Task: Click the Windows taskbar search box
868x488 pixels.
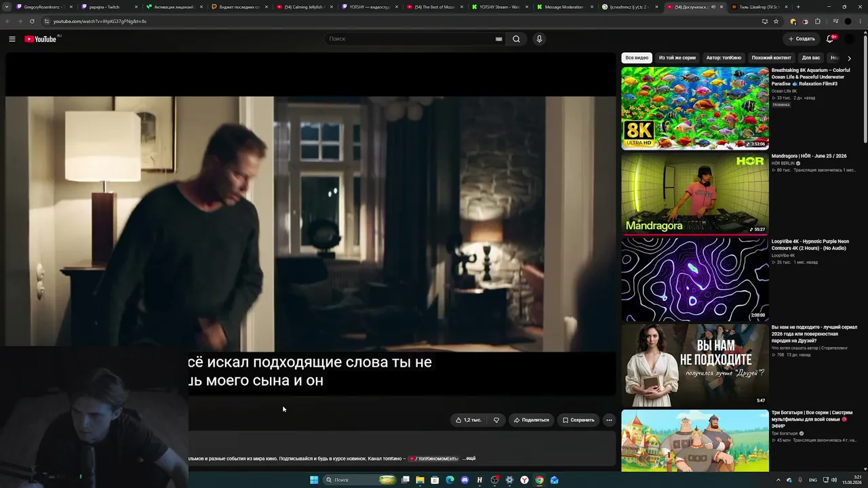Action: [x=359, y=480]
